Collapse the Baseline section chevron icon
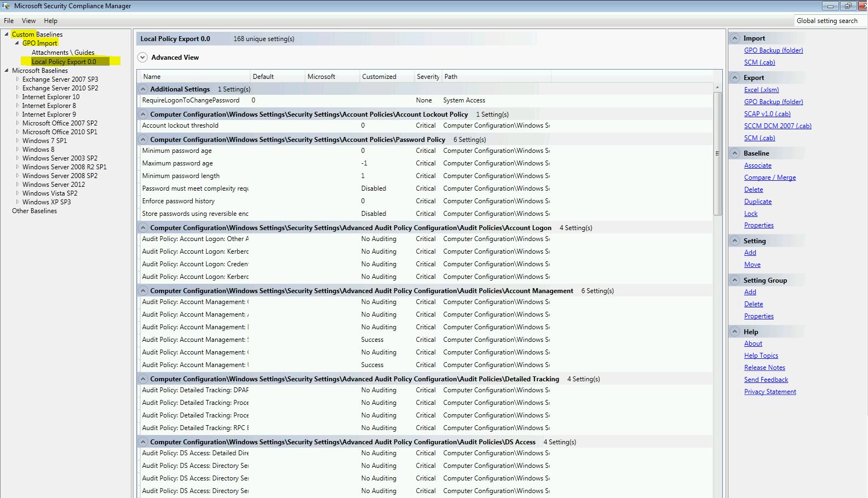This screenshot has height=498, width=868. [x=734, y=153]
